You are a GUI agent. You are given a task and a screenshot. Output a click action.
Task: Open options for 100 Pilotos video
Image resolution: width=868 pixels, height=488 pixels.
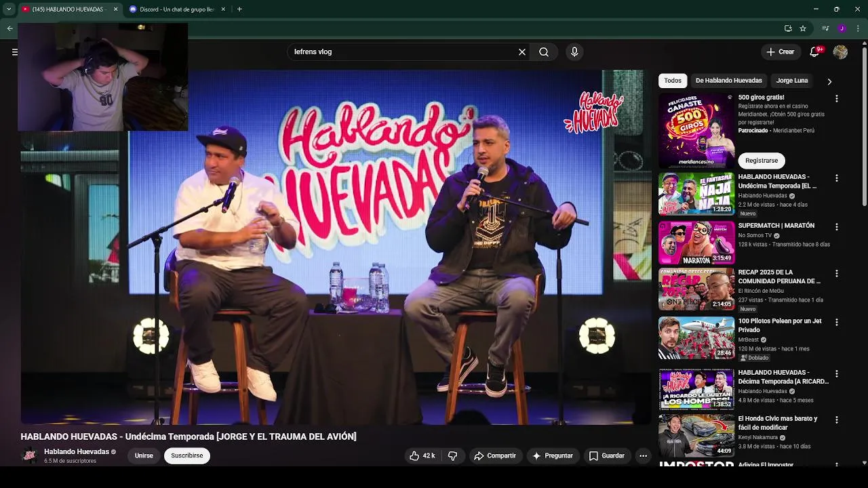tap(836, 323)
